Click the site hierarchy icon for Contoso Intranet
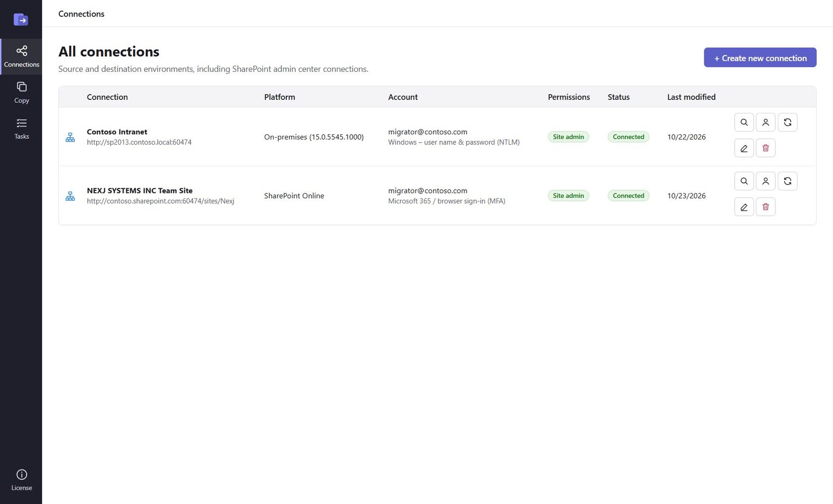 [x=70, y=137]
